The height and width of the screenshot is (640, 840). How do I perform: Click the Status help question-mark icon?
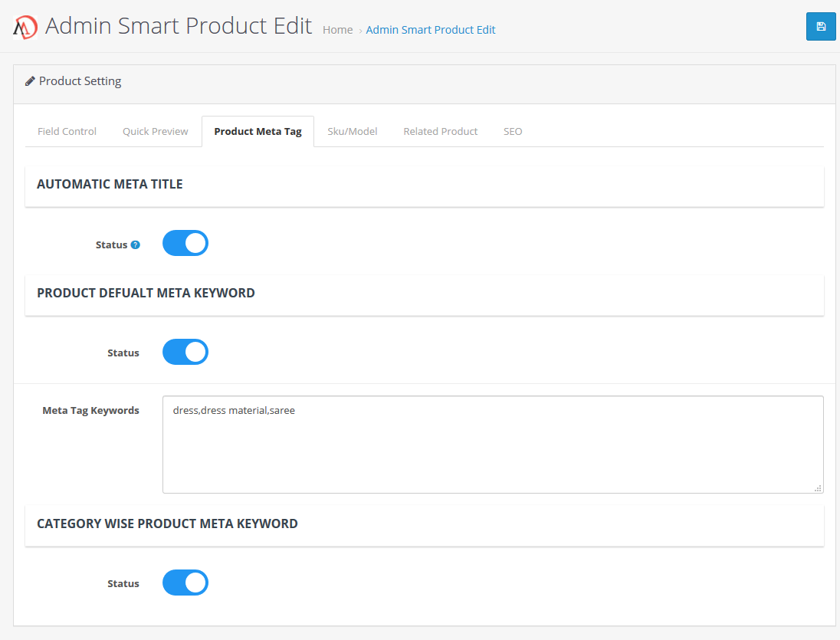pyautogui.click(x=136, y=245)
